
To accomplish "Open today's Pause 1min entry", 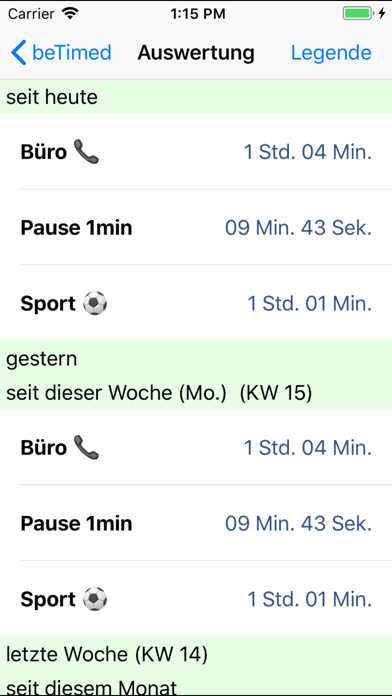I will point(196,228).
